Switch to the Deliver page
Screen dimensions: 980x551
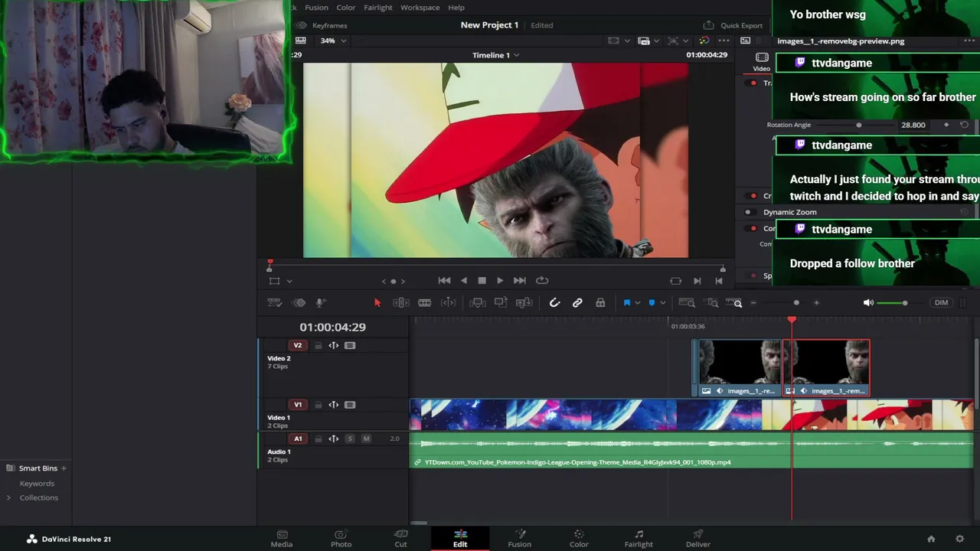coord(698,539)
